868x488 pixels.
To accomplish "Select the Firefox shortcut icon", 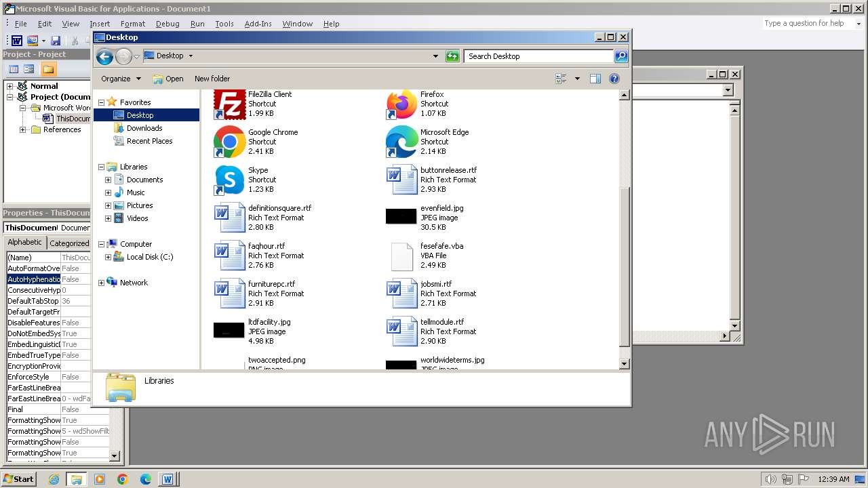I will [401, 104].
